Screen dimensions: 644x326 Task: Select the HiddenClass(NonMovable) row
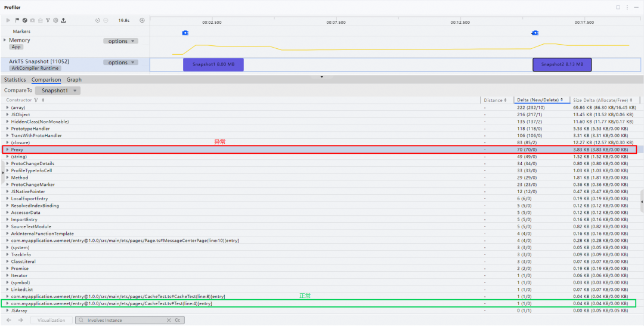321,122
